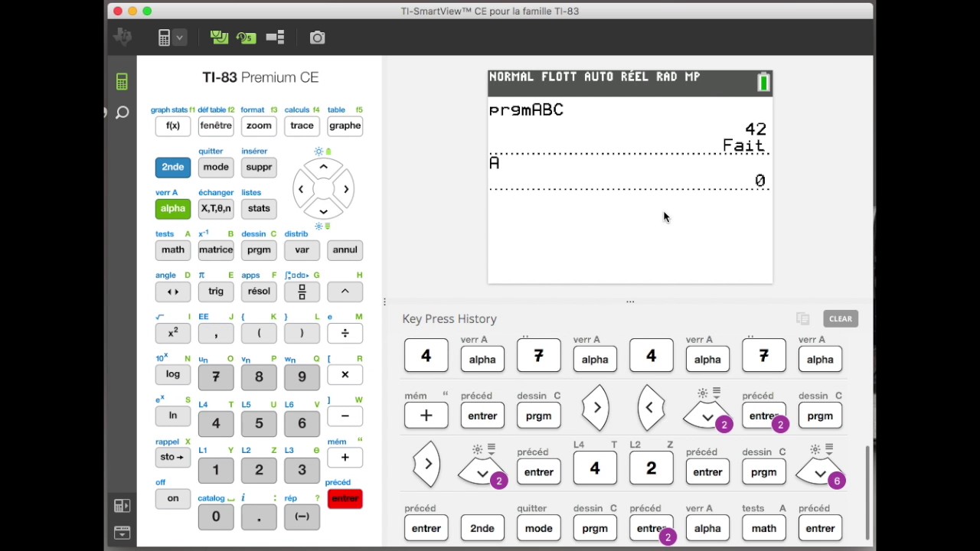Click the emulator calculator screen display

[x=630, y=177]
